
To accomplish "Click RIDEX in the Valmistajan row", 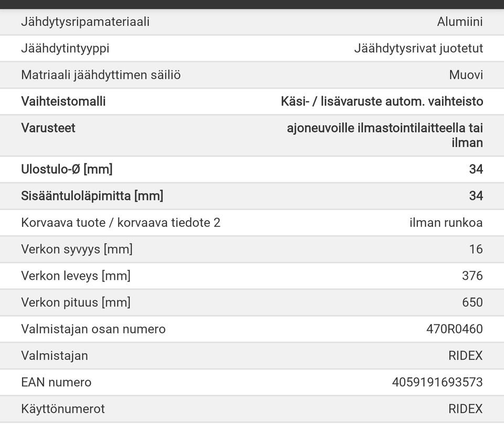I will [465, 356].
